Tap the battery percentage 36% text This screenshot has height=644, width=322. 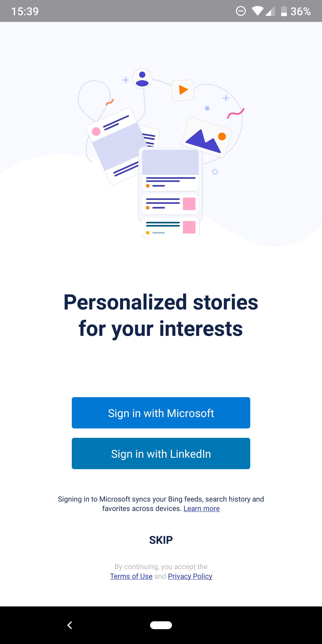pyautogui.click(x=301, y=11)
